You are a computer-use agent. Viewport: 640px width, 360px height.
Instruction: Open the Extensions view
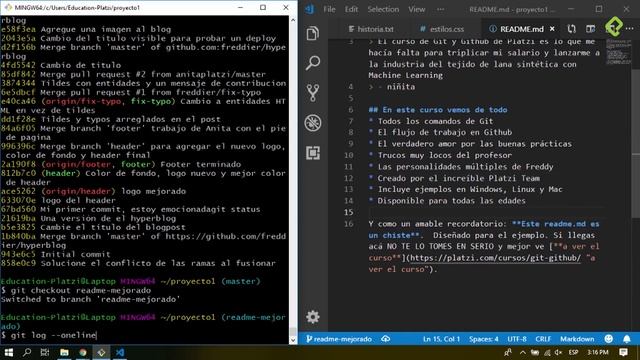pyautogui.click(x=313, y=153)
